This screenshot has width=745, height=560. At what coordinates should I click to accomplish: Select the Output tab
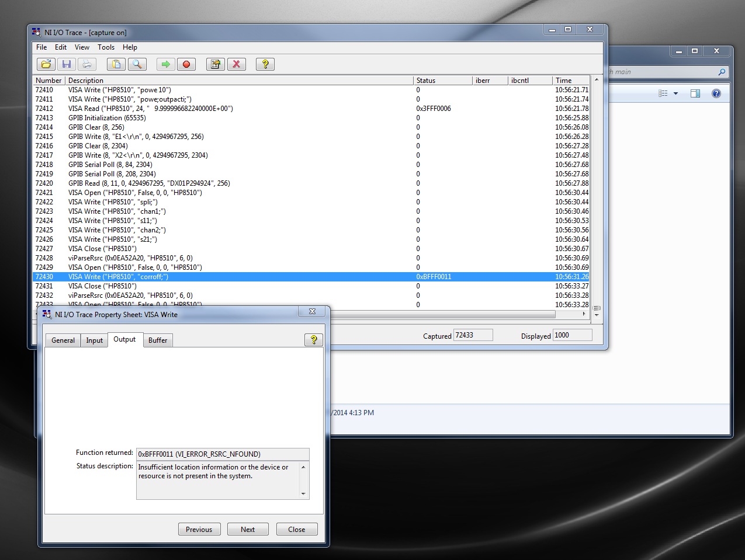click(124, 339)
